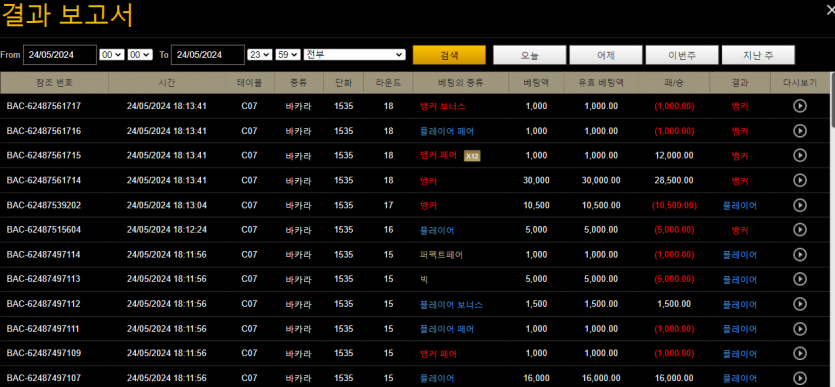Click the round 17 cell

(x=388, y=205)
